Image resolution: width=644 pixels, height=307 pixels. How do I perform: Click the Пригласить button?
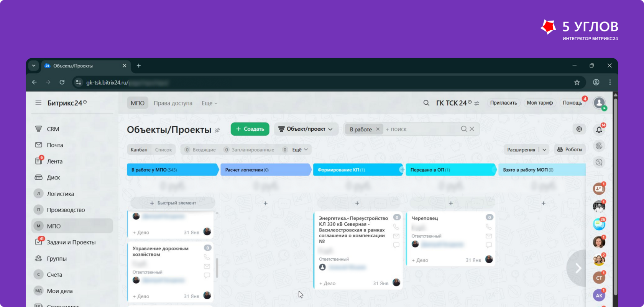tap(503, 103)
